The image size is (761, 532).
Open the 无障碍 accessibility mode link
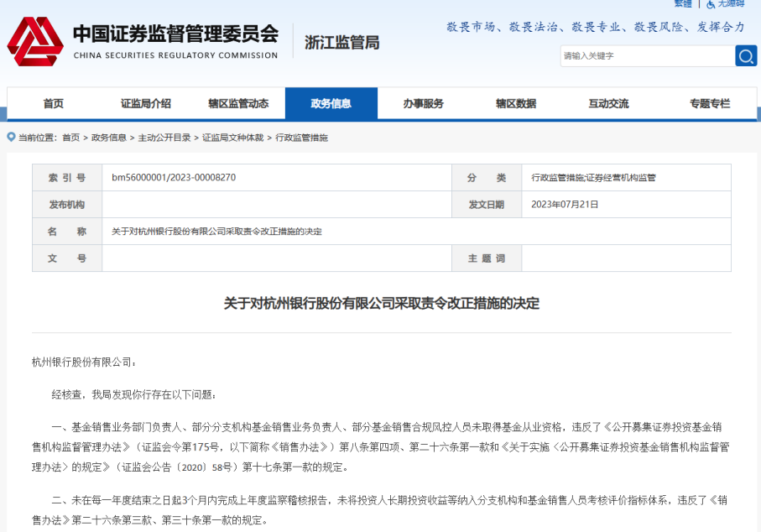click(731, 4)
